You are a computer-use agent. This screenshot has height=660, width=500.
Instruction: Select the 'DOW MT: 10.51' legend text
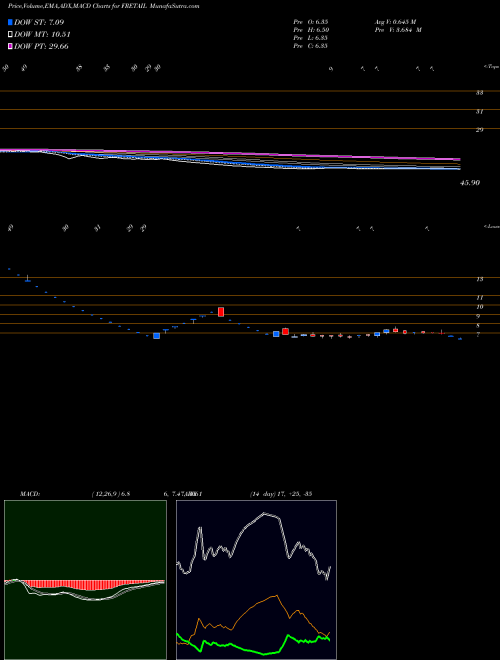click(42, 35)
